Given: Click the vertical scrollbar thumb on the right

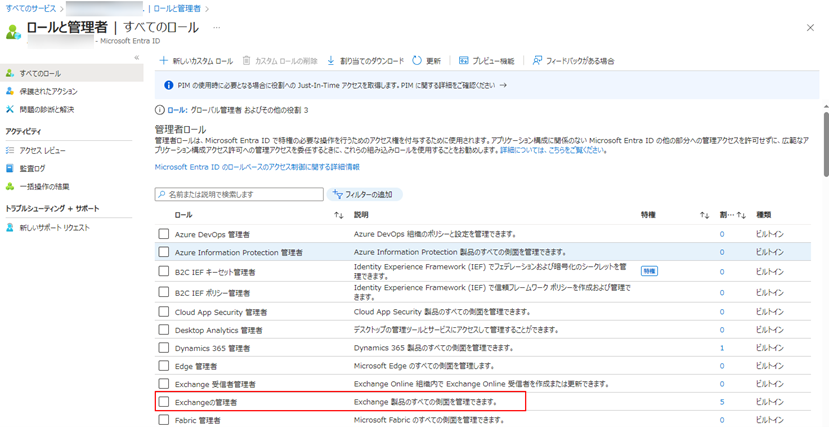Looking at the screenshot, I should tap(825, 143).
